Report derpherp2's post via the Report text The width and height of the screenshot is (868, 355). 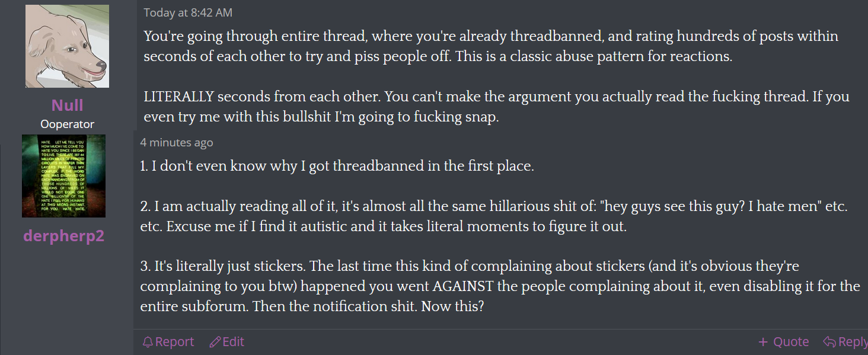(174, 342)
